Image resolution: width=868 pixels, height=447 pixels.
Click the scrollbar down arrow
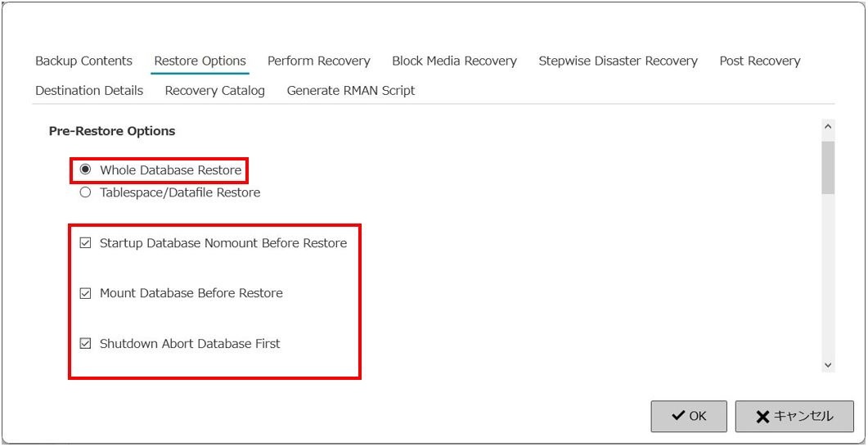click(x=828, y=364)
